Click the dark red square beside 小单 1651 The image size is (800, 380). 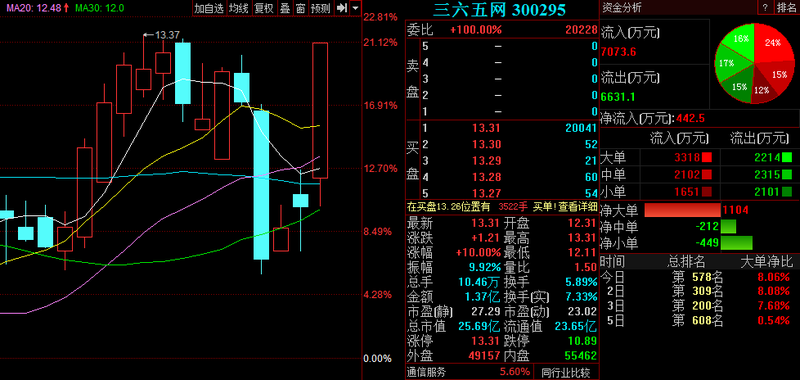click(x=707, y=192)
